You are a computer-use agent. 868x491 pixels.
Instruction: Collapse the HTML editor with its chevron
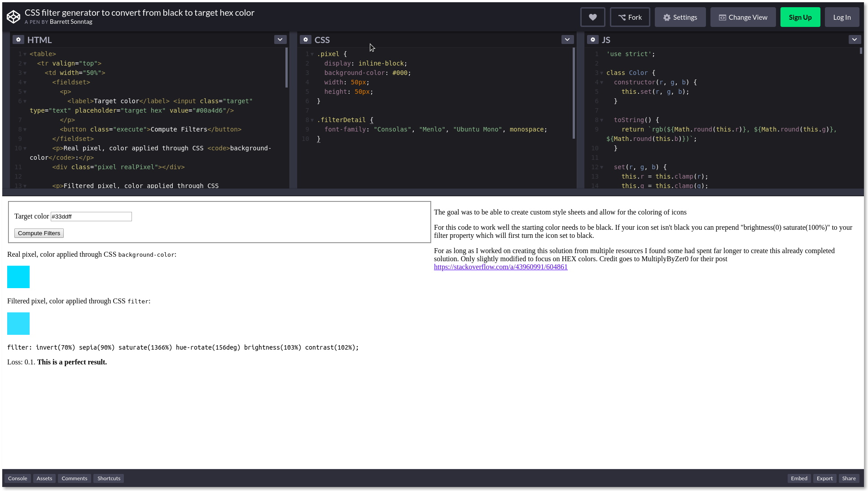(280, 39)
